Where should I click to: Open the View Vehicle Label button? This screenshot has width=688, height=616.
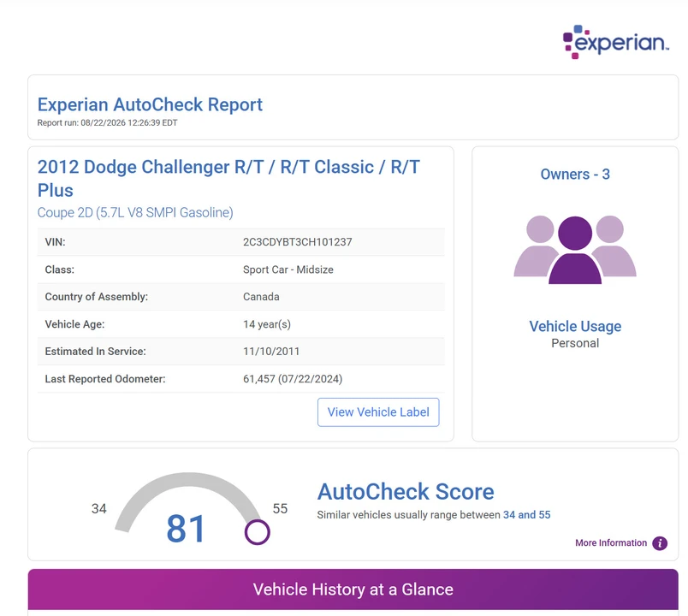point(378,412)
